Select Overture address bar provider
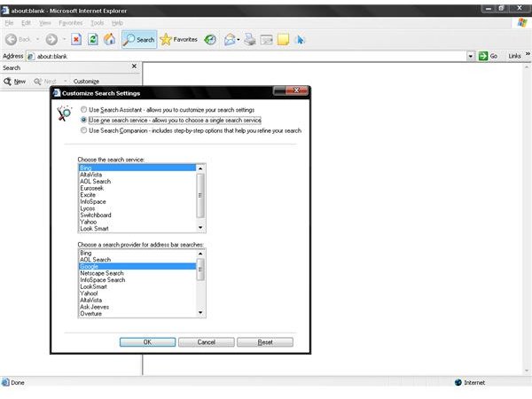 point(137,314)
